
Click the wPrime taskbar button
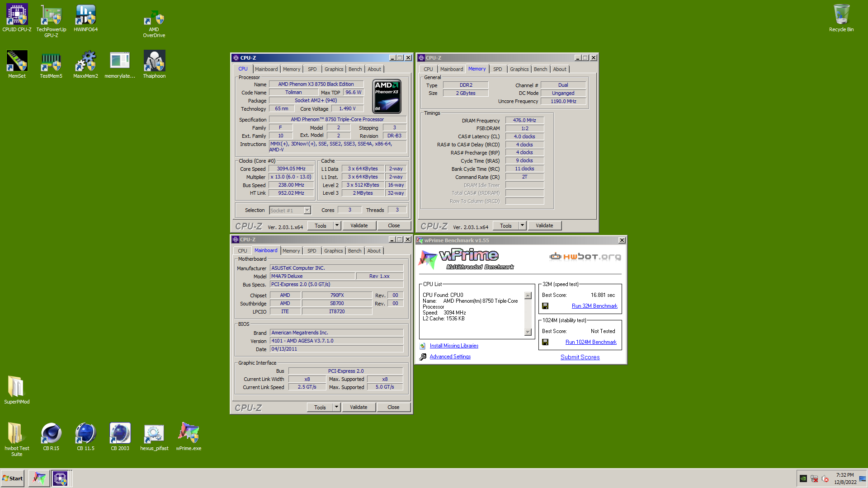click(x=39, y=478)
